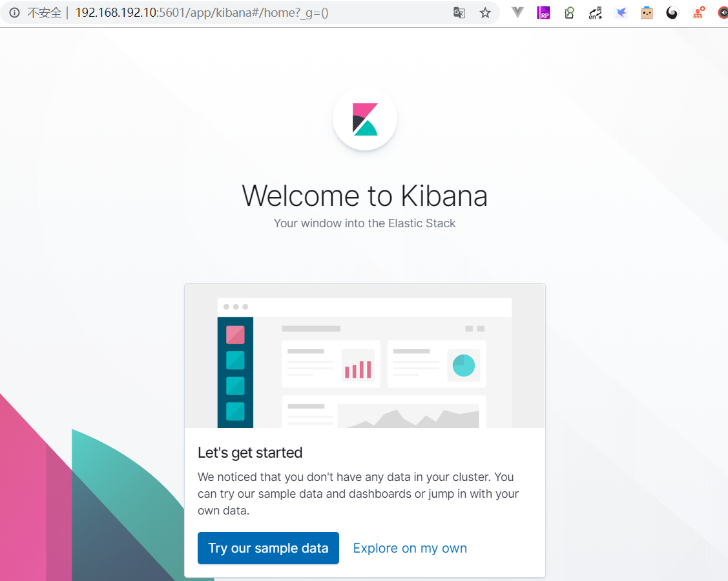Image resolution: width=728 pixels, height=581 pixels.
Task: Open the en-to-英 translation extension icon
Action: pos(595,12)
